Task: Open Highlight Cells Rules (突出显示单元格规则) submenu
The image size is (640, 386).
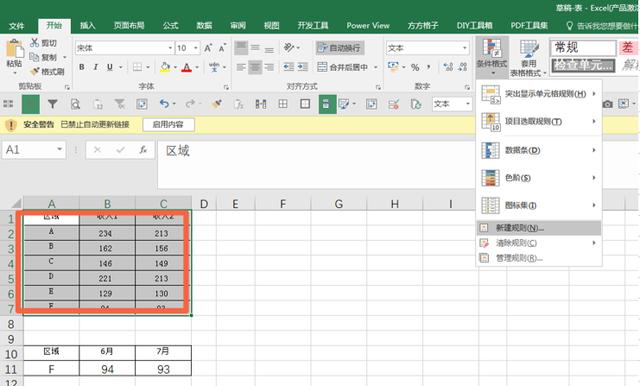Action: pos(539,94)
